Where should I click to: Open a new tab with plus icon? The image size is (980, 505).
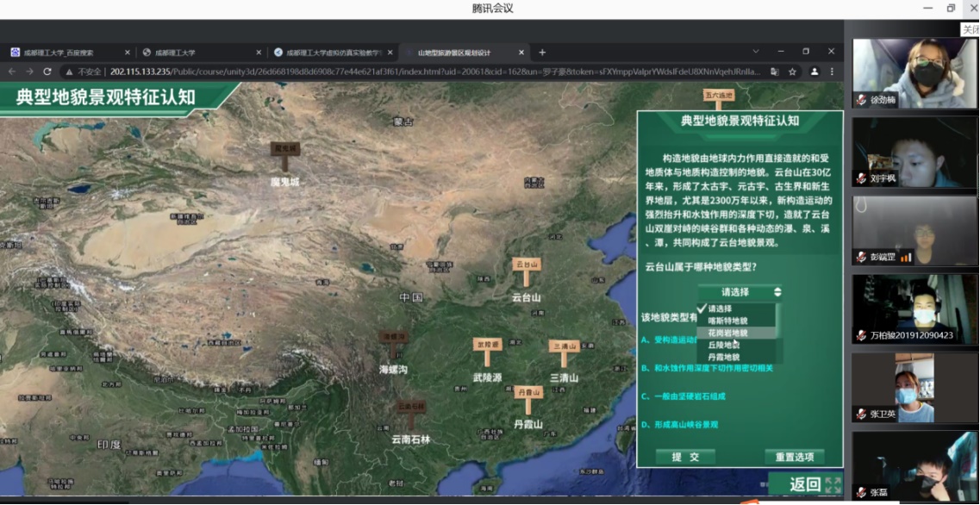[x=542, y=52]
